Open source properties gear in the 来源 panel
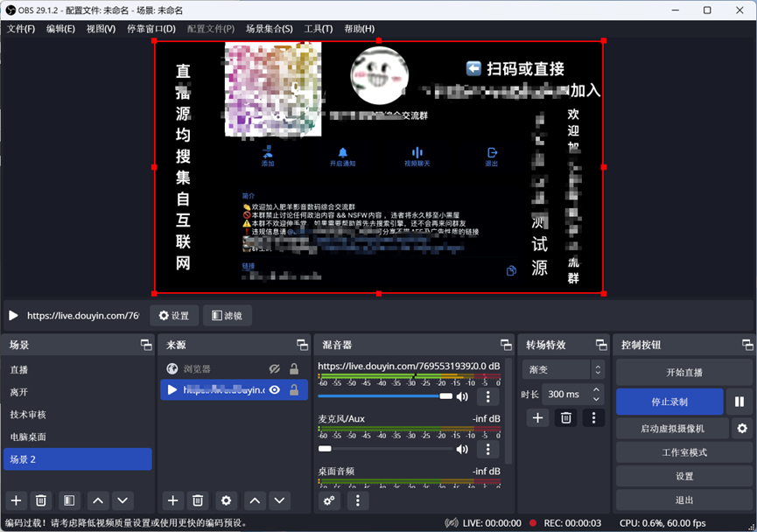 tap(227, 500)
